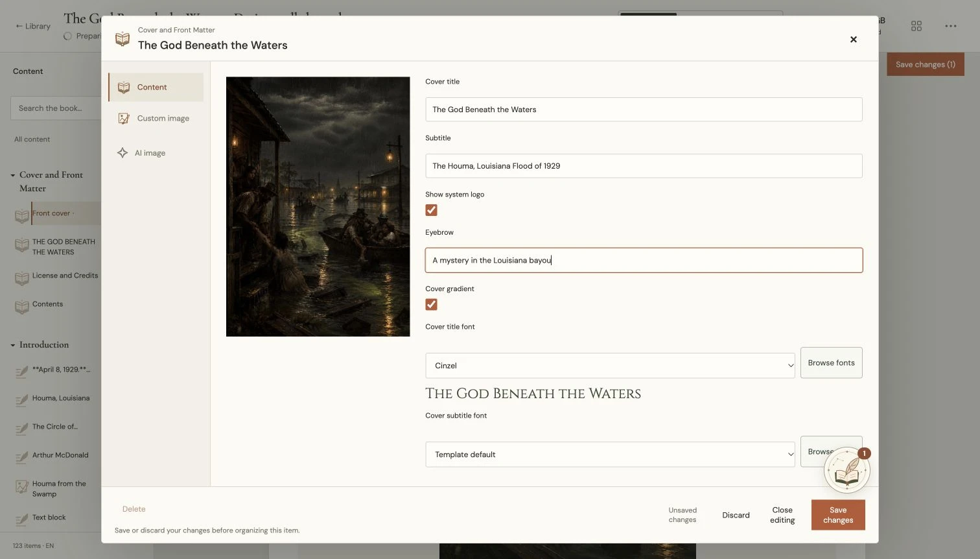Collapse Cover and Front Matter section
The width and height of the screenshot is (980, 559).
[12, 175]
